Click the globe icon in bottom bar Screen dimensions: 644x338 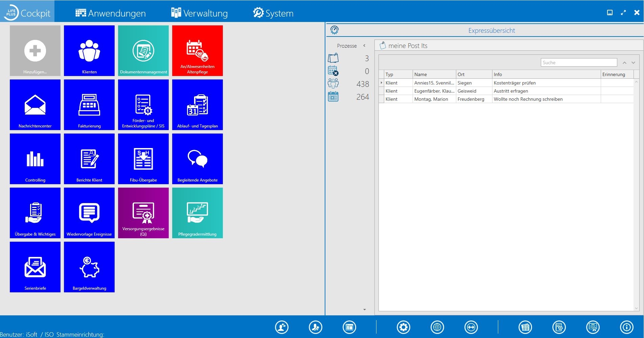pyautogui.click(x=437, y=327)
